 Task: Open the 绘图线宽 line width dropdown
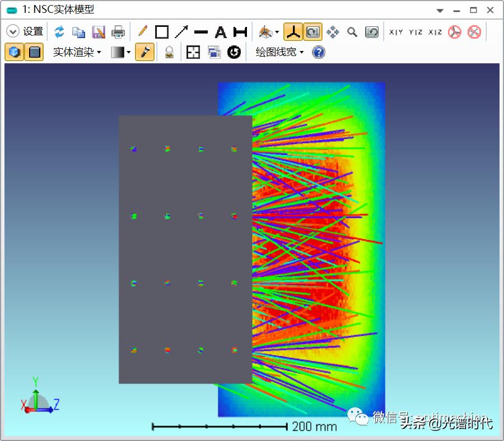278,52
